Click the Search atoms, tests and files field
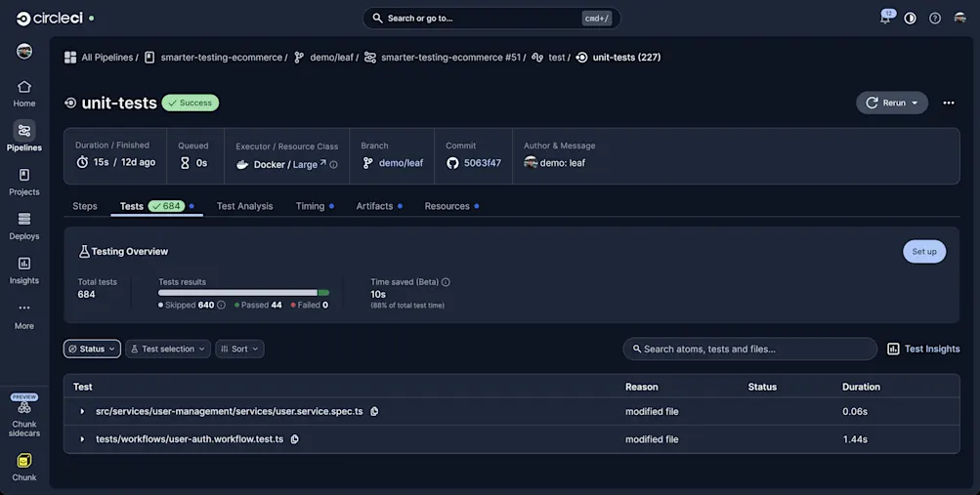 coord(750,349)
